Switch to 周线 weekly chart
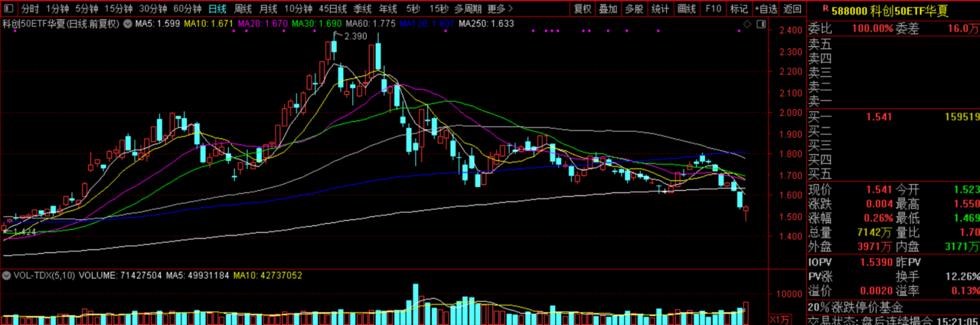This screenshot has height=325, width=980. coord(243,8)
